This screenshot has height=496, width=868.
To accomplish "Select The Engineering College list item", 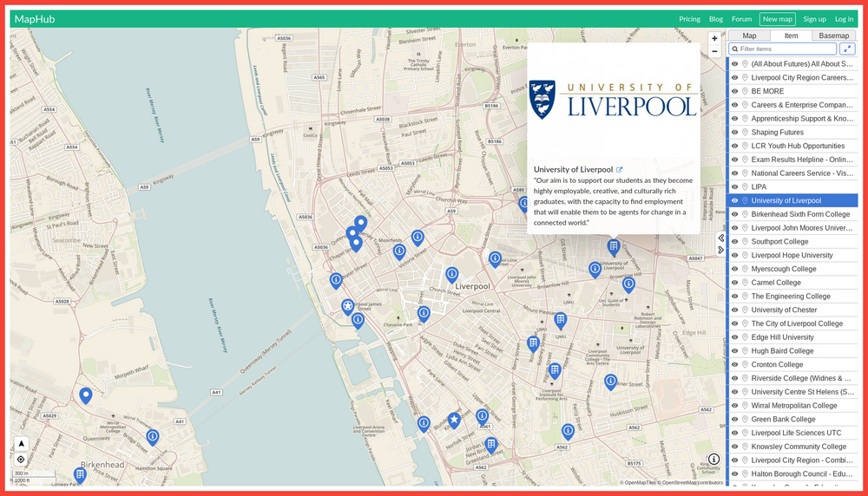I will coord(792,297).
